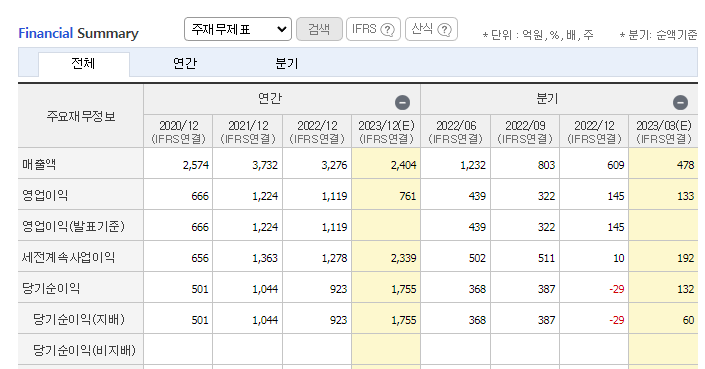This screenshot has height=369, width=705.
Task: Switch to the 분기 tab
Action: point(287,64)
